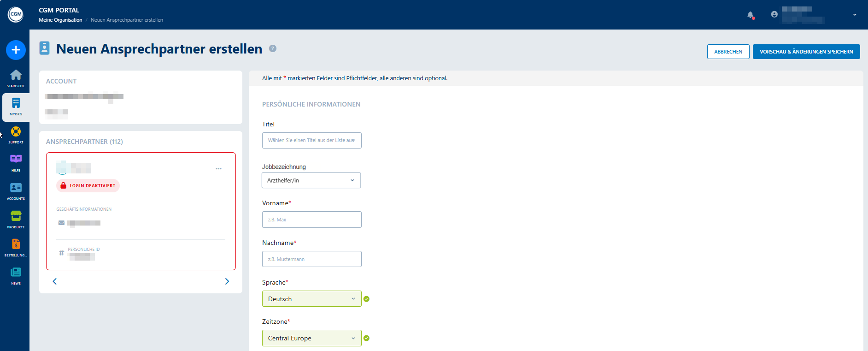Open the contact card three-dots menu

coord(218,169)
